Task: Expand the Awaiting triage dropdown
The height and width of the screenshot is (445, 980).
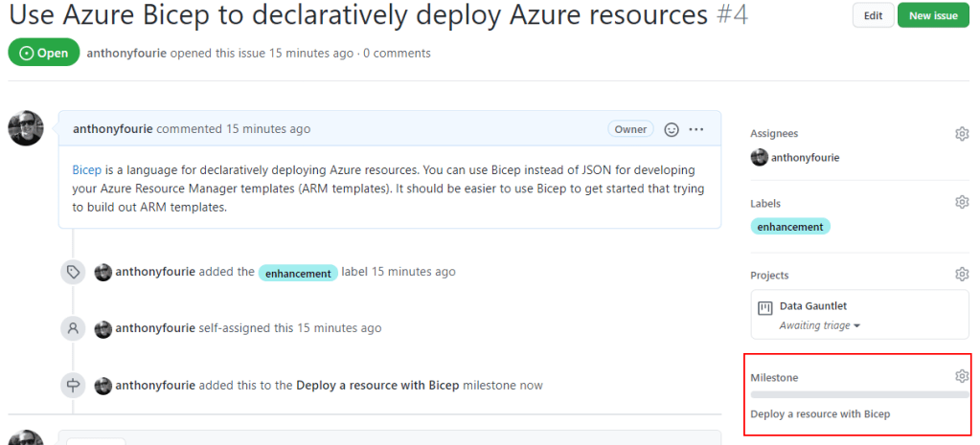Action: [x=807, y=325]
